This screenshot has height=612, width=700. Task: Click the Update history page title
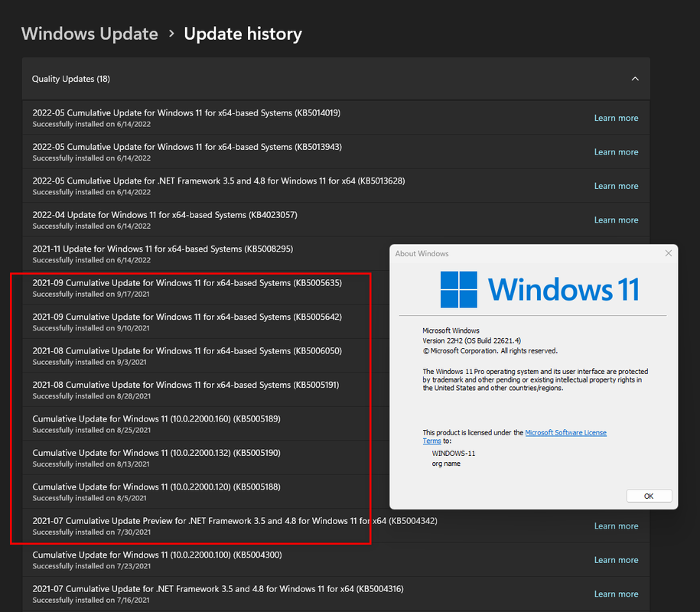[x=243, y=34]
